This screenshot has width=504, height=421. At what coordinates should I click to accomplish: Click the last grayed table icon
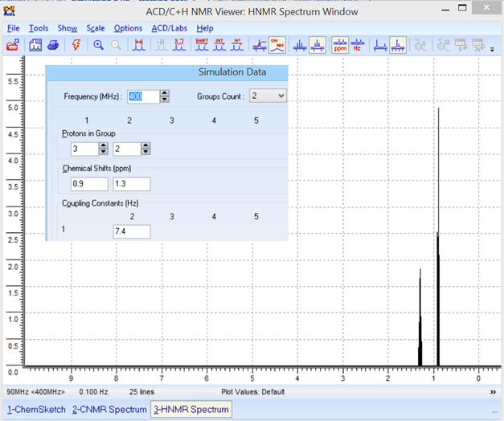coord(478,45)
